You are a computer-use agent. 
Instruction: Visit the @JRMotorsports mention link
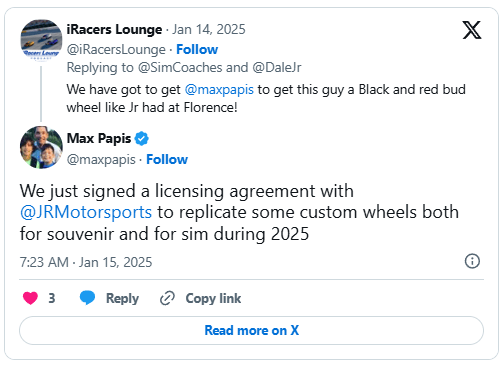(86, 212)
